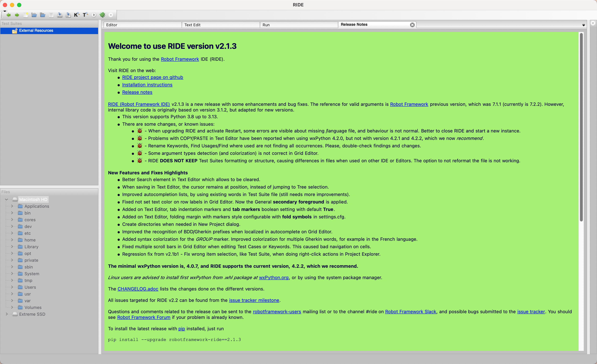597x364 pixels.
Task: Open the RIDE project page on github link
Action: [152, 77]
